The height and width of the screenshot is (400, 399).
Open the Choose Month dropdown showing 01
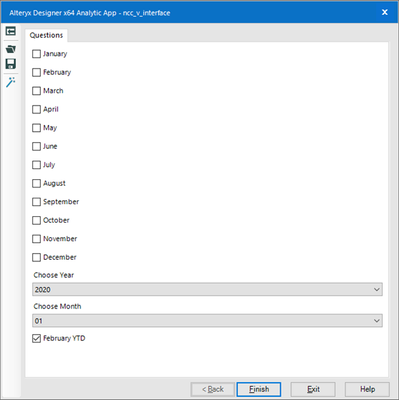tap(207, 321)
